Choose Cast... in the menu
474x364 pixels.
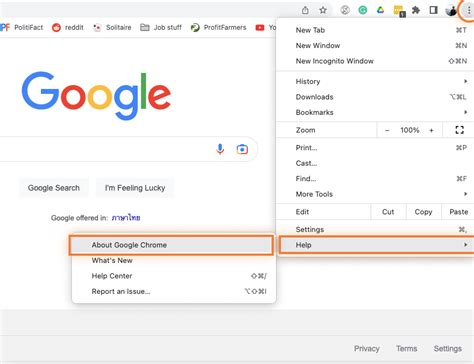point(375,163)
